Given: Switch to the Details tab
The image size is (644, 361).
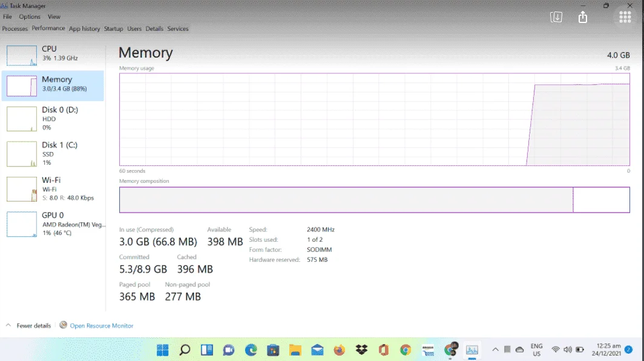Looking at the screenshot, I should pos(154,29).
